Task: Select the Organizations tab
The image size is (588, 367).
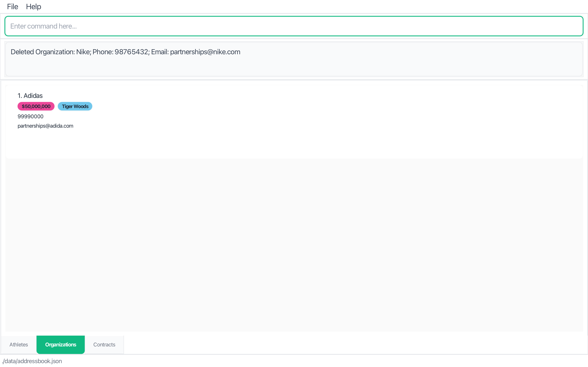Action: coord(60,344)
